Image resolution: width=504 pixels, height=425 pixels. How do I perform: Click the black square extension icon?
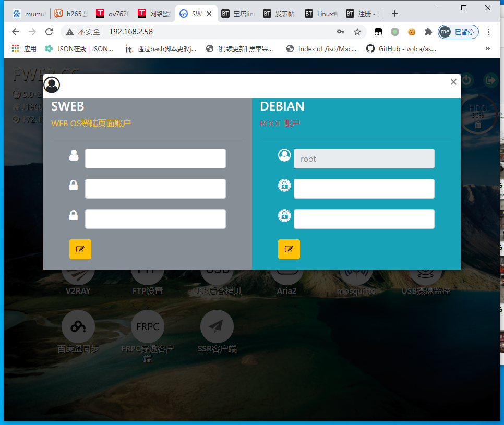click(378, 32)
